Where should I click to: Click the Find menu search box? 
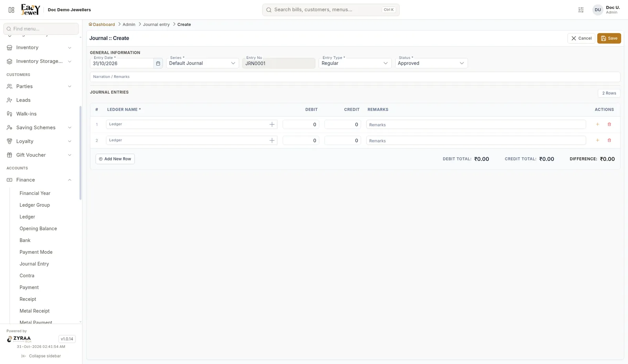point(41,29)
